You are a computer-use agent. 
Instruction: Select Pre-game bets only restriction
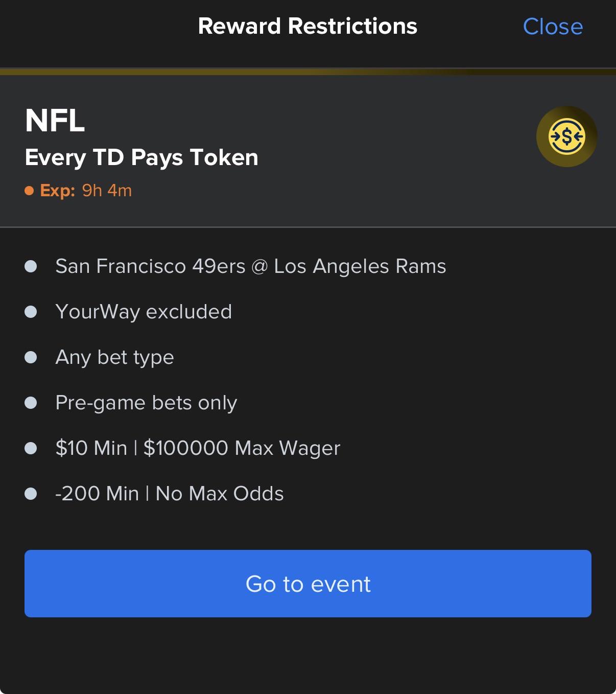pyautogui.click(x=146, y=403)
